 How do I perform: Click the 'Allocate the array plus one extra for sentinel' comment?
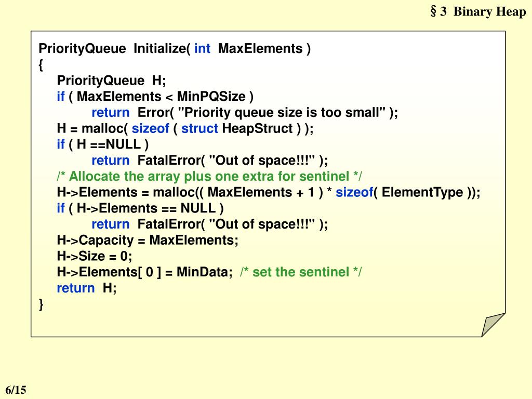point(209,177)
